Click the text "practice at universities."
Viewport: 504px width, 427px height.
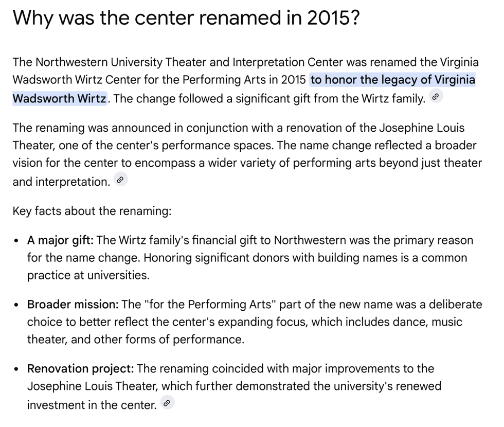click(88, 275)
